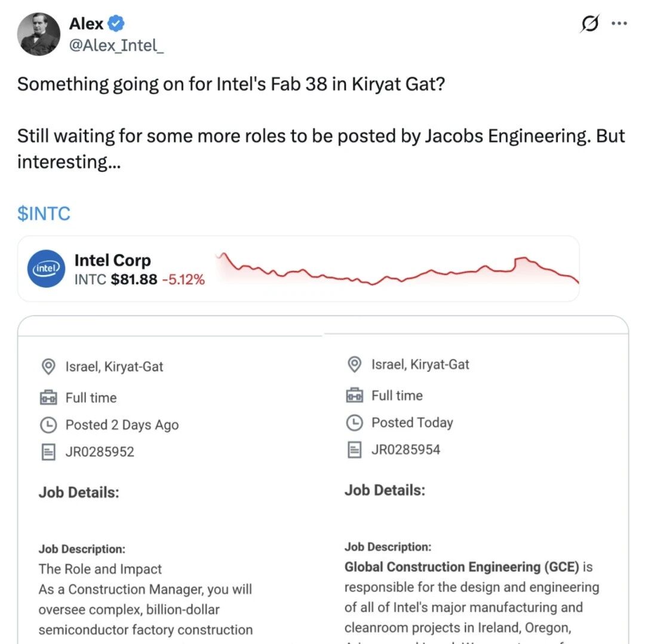
Task: Click the @Alex_Intel_ handle
Action: click(116, 45)
